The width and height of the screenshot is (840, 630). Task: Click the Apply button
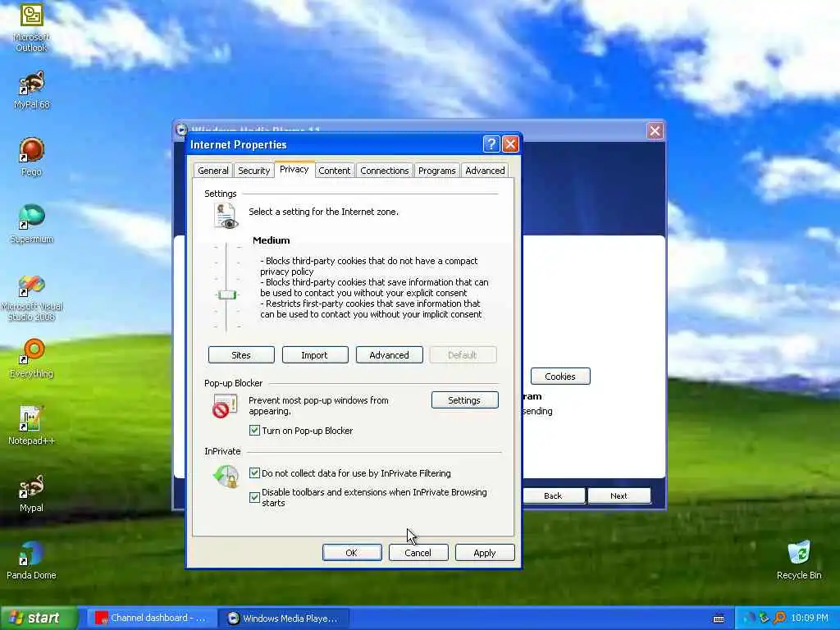coord(485,552)
